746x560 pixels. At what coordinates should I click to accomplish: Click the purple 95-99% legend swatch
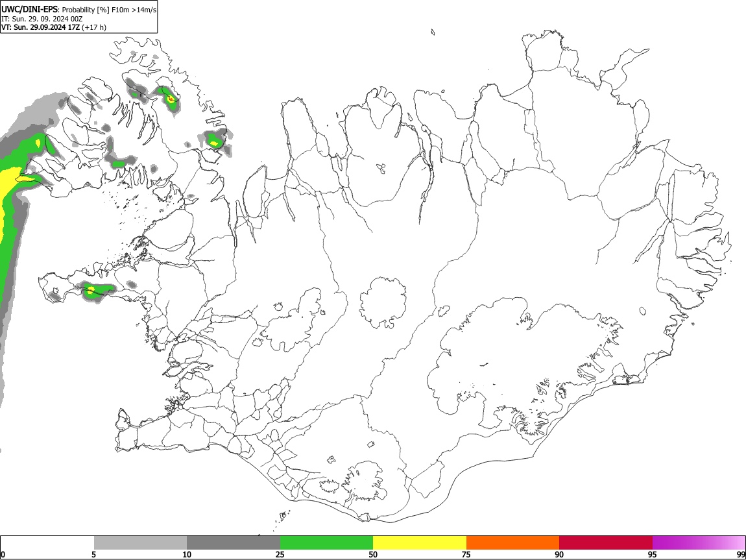pyautogui.click(x=699, y=542)
